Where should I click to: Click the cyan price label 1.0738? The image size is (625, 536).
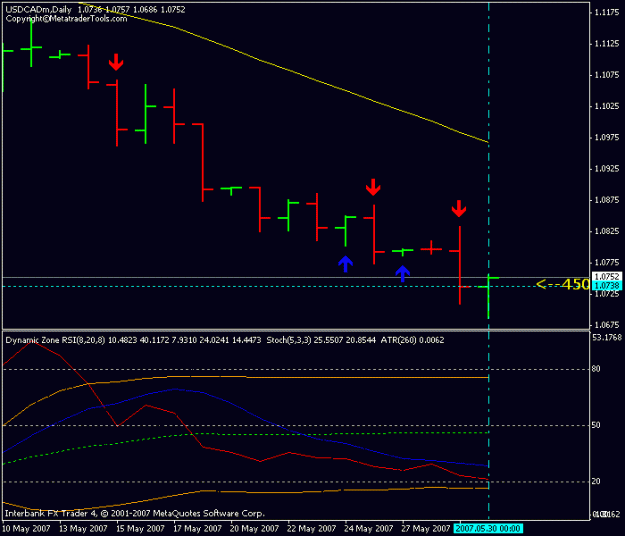pyautogui.click(x=607, y=285)
